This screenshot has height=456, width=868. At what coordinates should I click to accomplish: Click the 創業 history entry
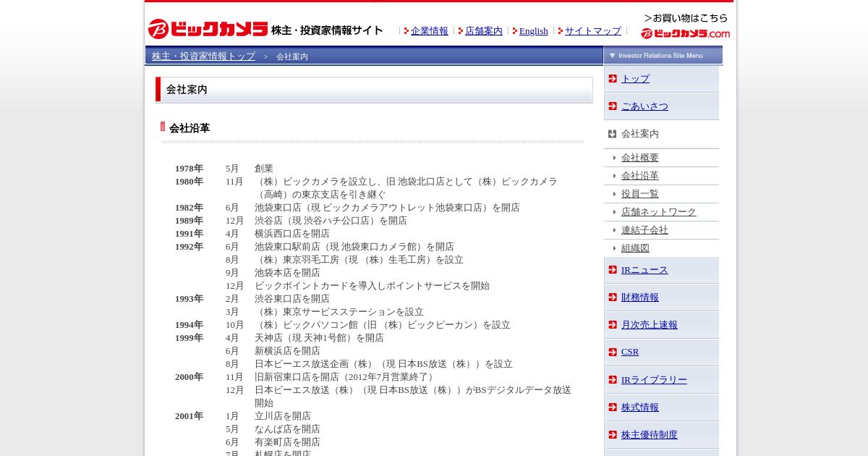click(264, 169)
